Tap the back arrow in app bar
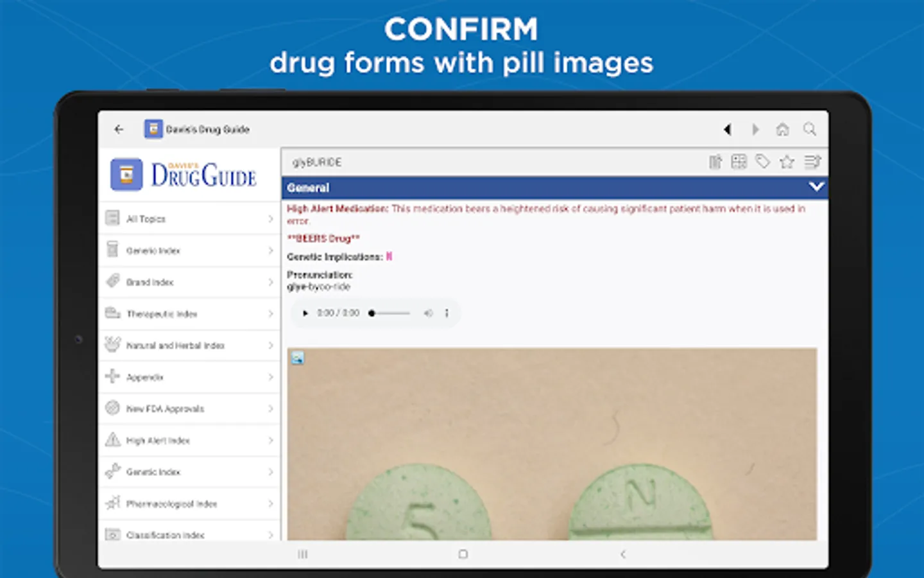Screen dimensions: 924x578 click(x=119, y=129)
